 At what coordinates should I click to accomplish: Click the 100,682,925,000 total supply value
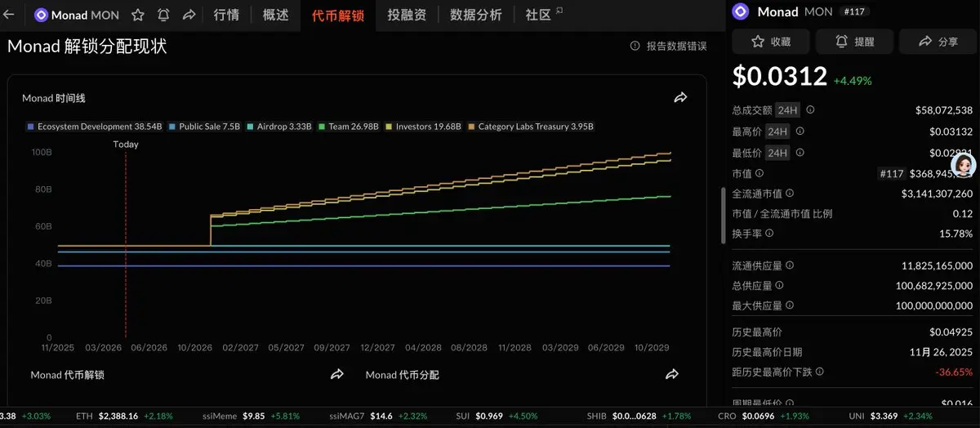[x=935, y=285]
